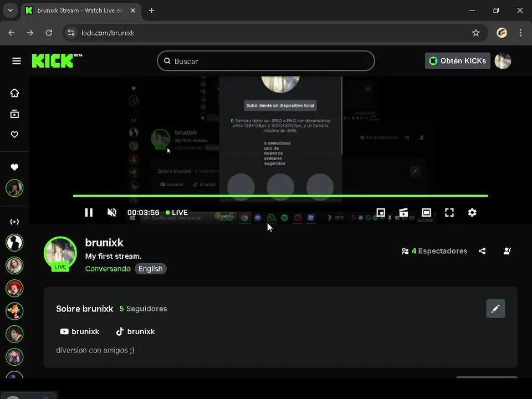Pause the live stream
This screenshot has width=532, height=399.
[x=89, y=212]
